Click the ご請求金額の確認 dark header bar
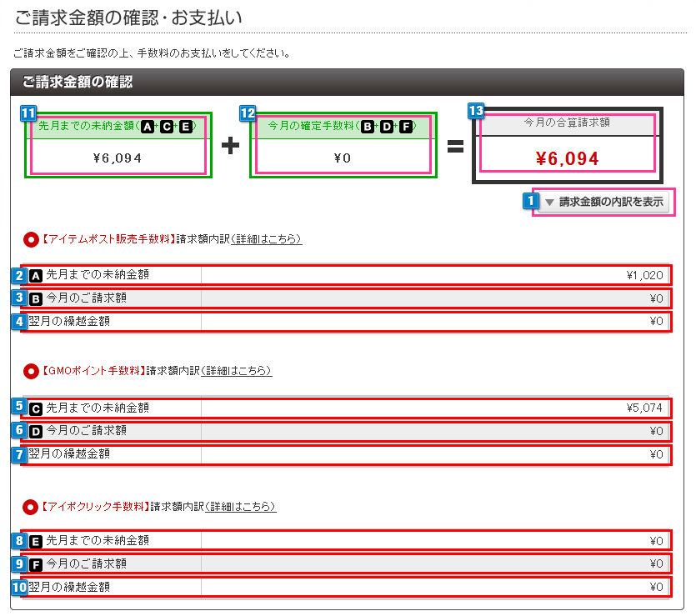 tap(347, 83)
